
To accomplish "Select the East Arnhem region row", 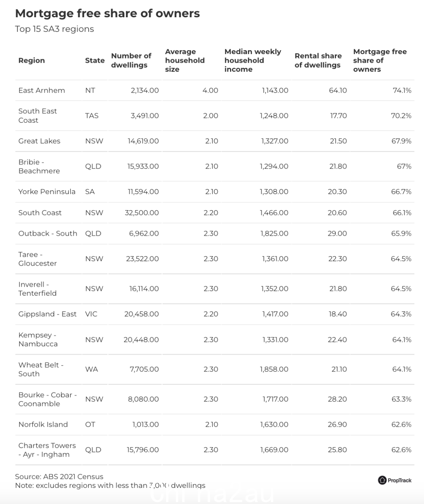I will (x=215, y=90).
